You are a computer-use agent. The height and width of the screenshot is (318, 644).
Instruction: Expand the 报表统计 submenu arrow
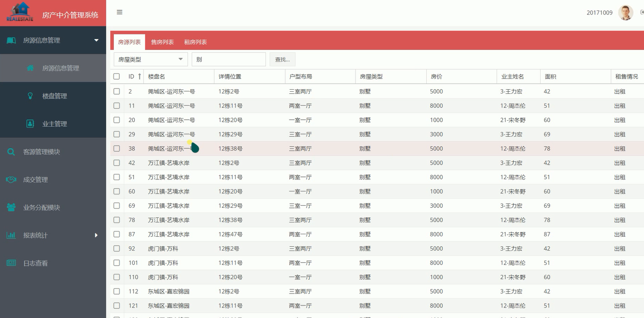point(96,235)
